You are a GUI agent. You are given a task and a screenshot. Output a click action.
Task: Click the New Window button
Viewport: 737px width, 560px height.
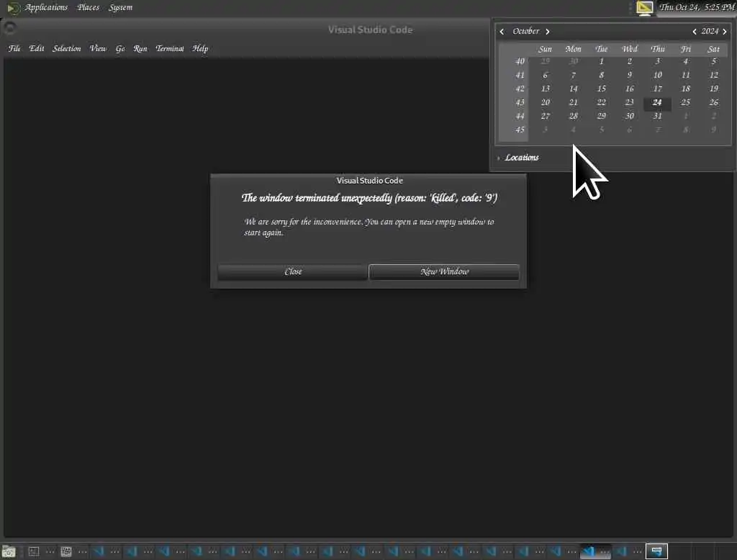click(444, 272)
